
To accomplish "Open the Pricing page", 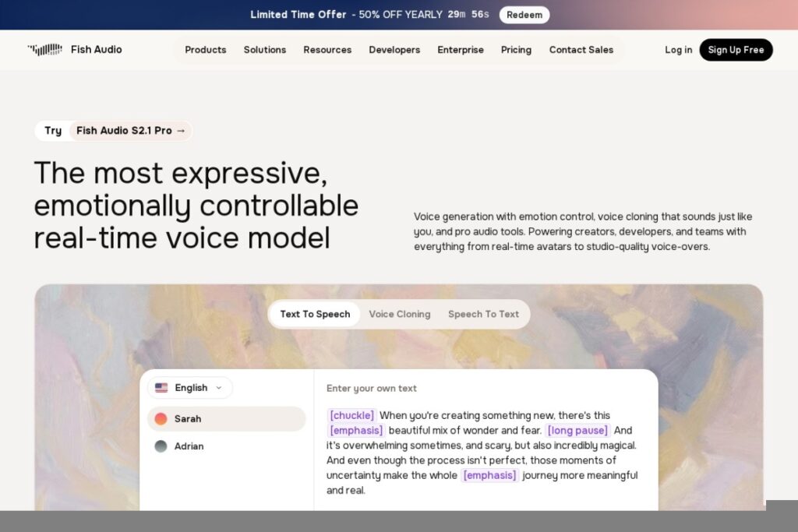I will pos(516,50).
